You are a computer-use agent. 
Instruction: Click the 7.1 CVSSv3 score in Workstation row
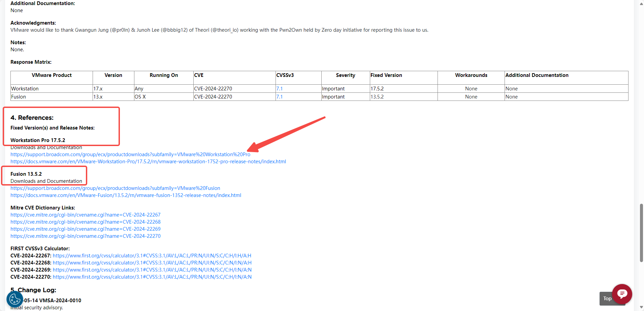(280, 89)
